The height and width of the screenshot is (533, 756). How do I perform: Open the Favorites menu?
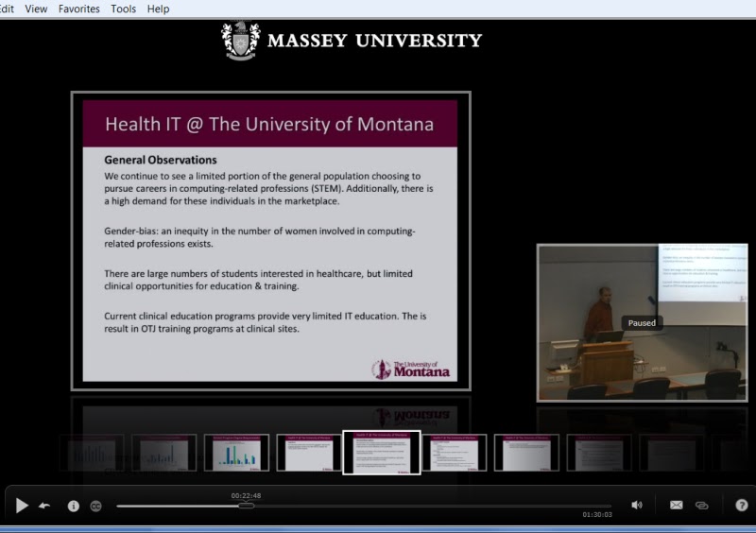[x=79, y=9]
